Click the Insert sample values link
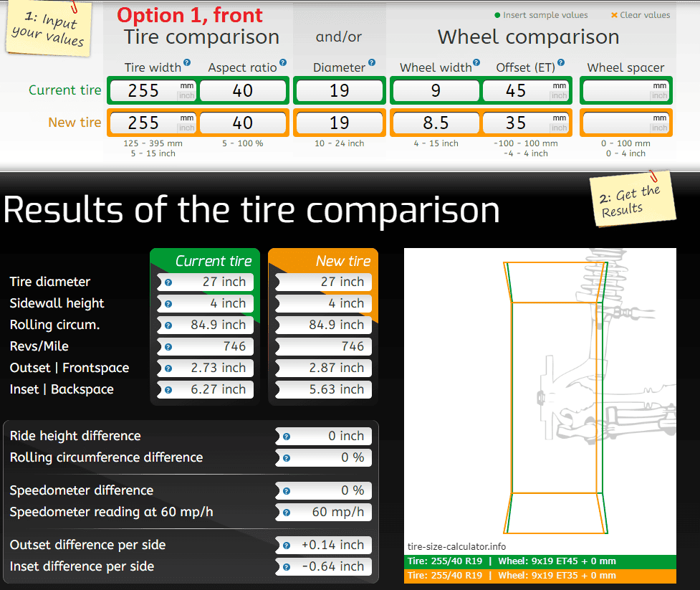700x590 pixels. coord(545,15)
